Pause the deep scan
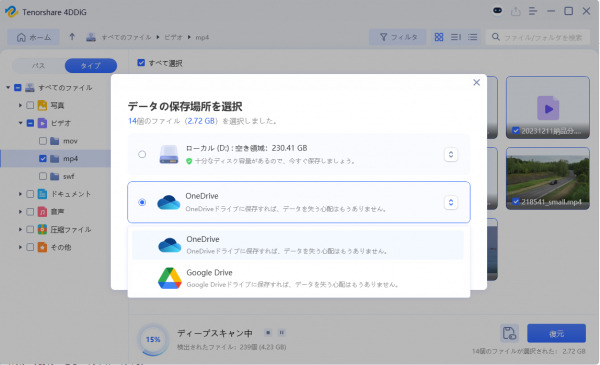 tap(282, 332)
